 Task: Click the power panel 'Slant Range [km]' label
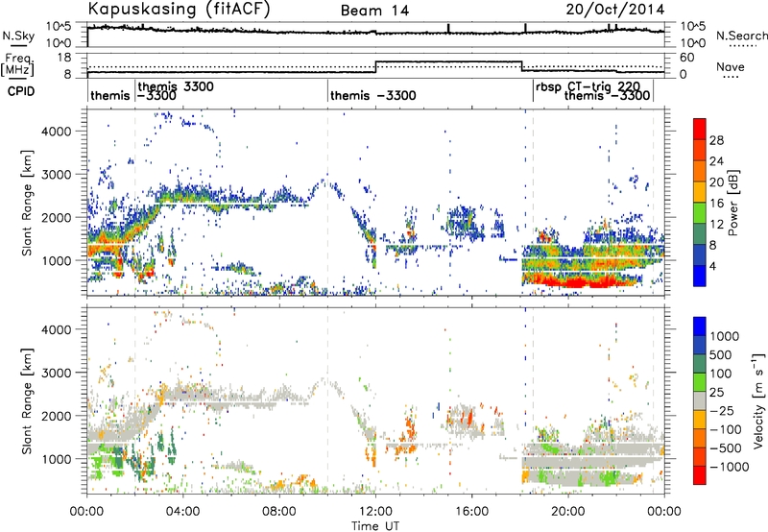click(x=28, y=203)
